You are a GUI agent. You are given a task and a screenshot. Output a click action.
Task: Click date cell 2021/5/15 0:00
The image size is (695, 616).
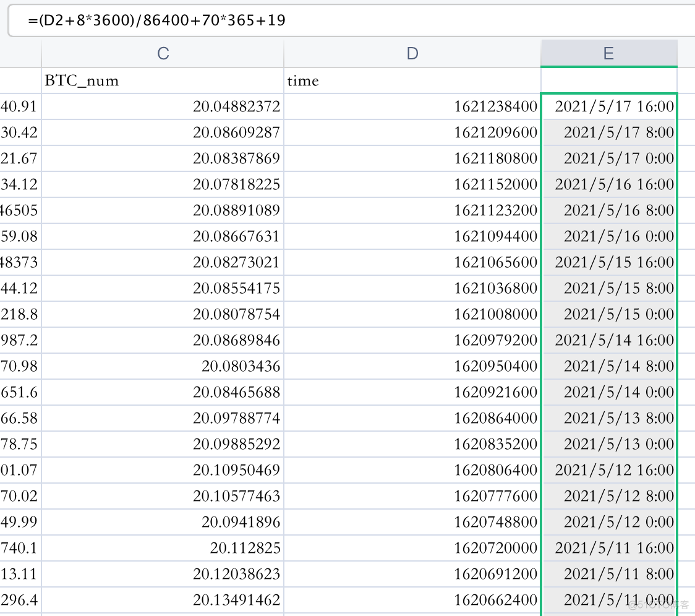coord(609,314)
